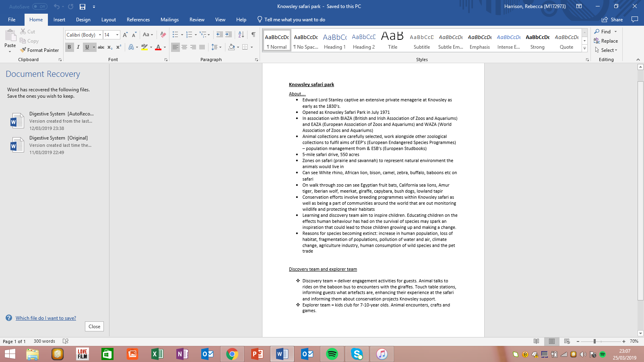Adjust the zoom slider handle
Viewport: 644px width, 362px height.
click(x=594, y=341)
